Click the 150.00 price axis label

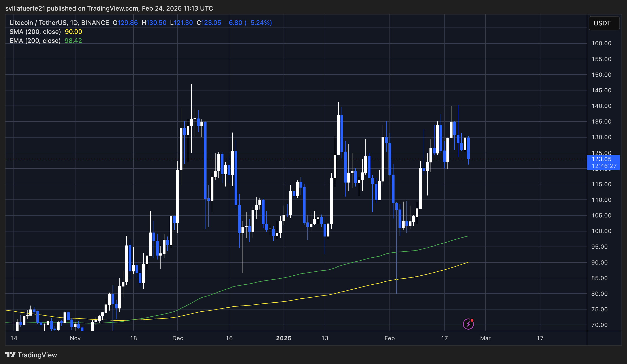point(601,75)
